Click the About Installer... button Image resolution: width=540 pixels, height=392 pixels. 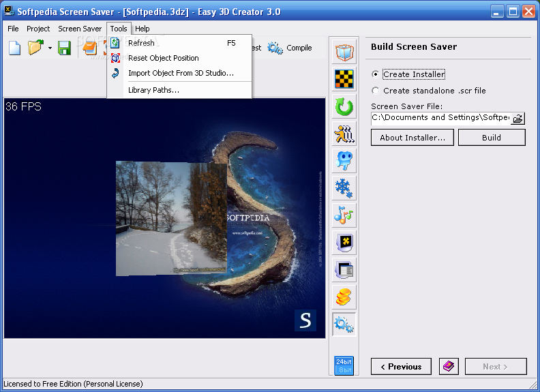coord(412,138)
